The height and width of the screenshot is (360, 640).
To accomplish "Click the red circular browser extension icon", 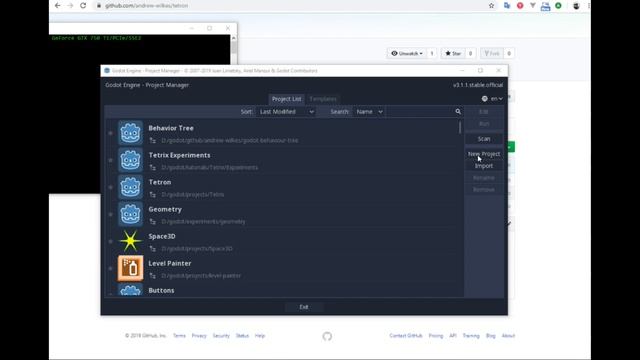I will coord(520,6).
